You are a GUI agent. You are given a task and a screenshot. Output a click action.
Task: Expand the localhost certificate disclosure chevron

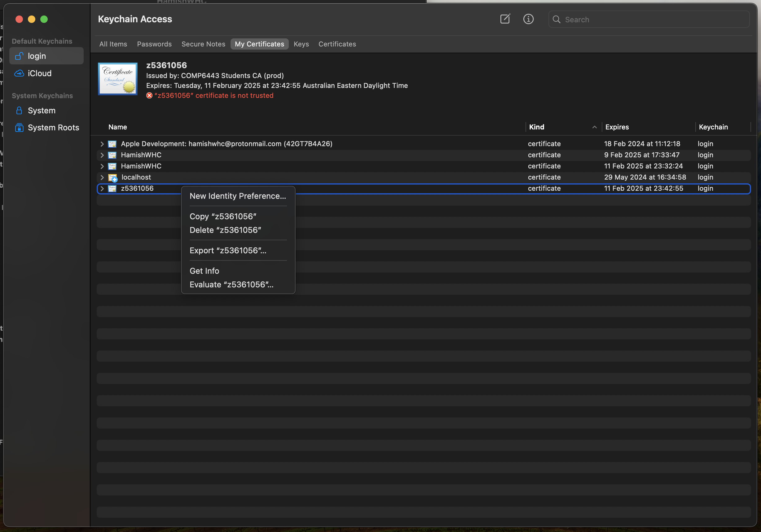click(x=102, y=177)
